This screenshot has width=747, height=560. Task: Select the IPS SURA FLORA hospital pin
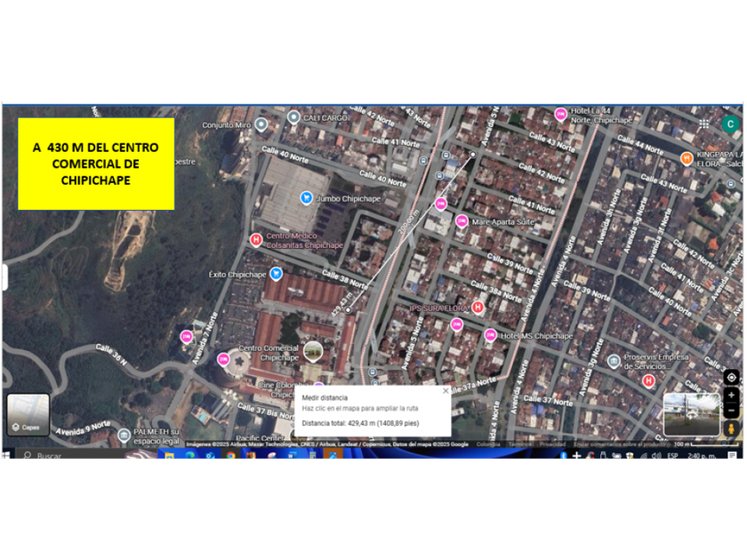(478, 308)
